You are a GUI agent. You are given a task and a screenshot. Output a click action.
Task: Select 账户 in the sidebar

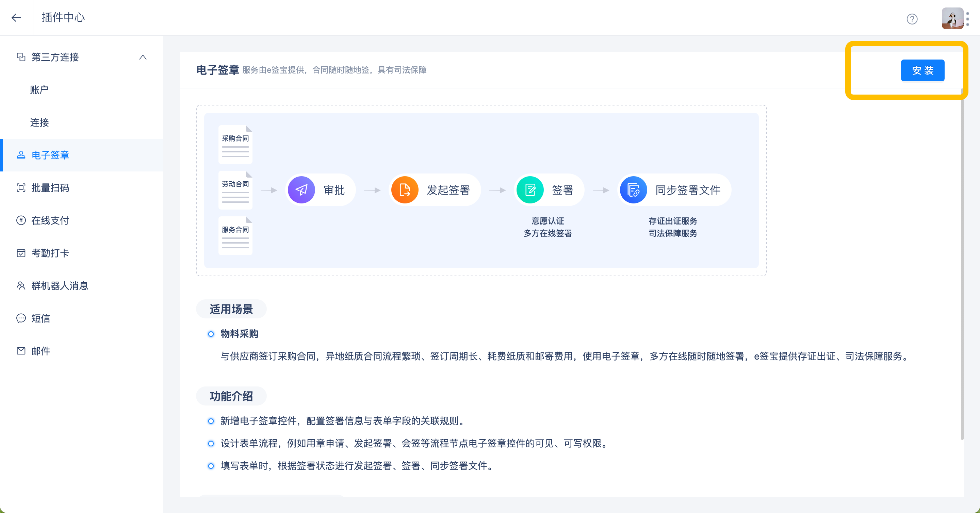point(39,90)
